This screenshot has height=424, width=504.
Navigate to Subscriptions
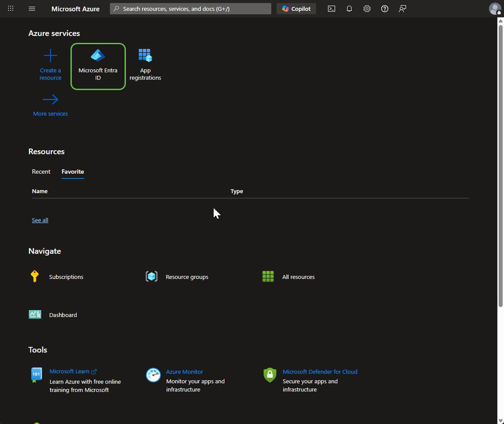tap(66, 277)
